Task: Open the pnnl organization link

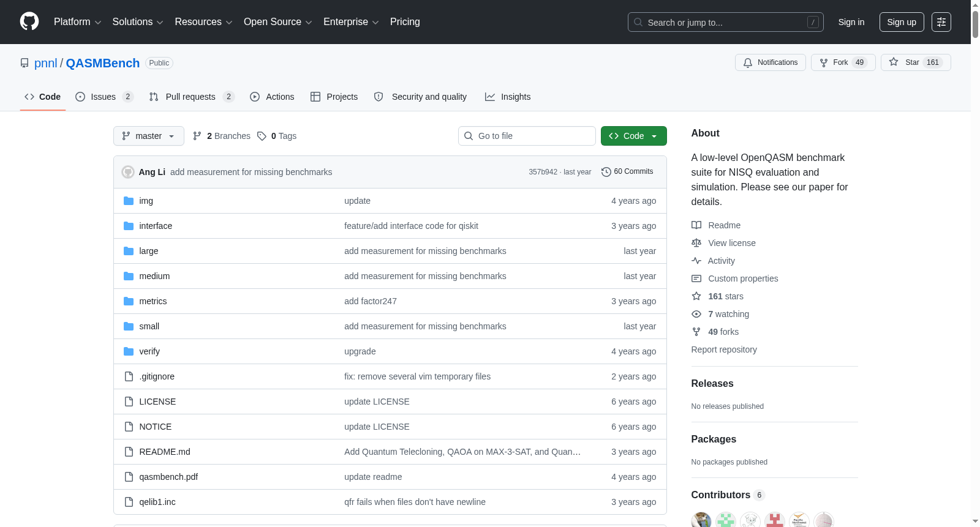Action: tap(46, 63)
